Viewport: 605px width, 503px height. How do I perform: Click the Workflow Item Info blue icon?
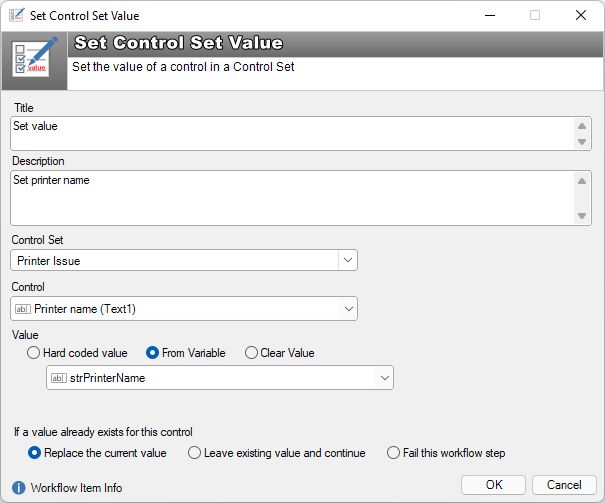tap(19, 488)
